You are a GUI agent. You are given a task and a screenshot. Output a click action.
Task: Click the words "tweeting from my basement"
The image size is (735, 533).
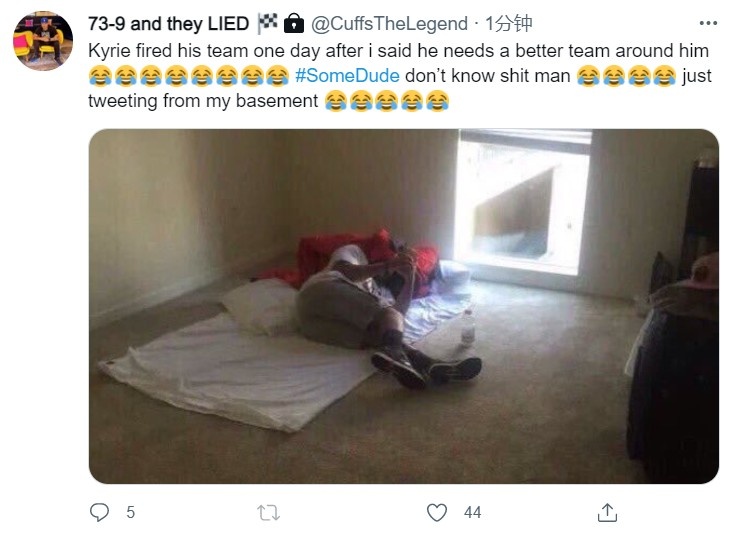pos(203,101)
